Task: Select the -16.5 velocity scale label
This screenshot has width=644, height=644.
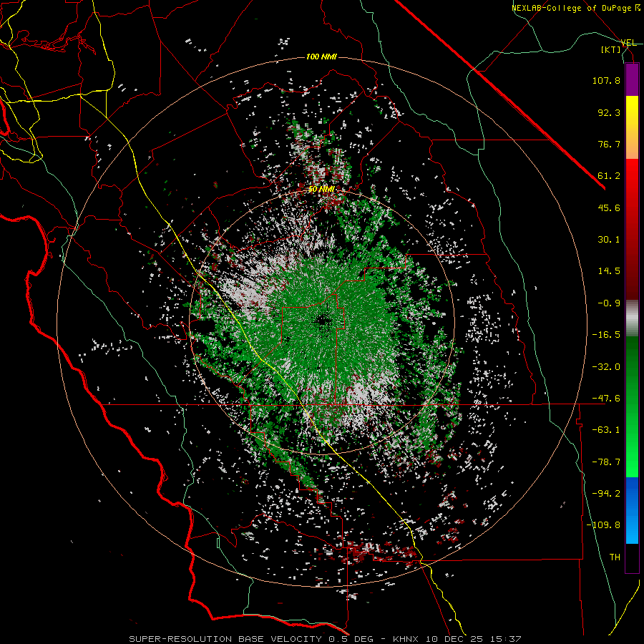Action: [x=606, y=335]
